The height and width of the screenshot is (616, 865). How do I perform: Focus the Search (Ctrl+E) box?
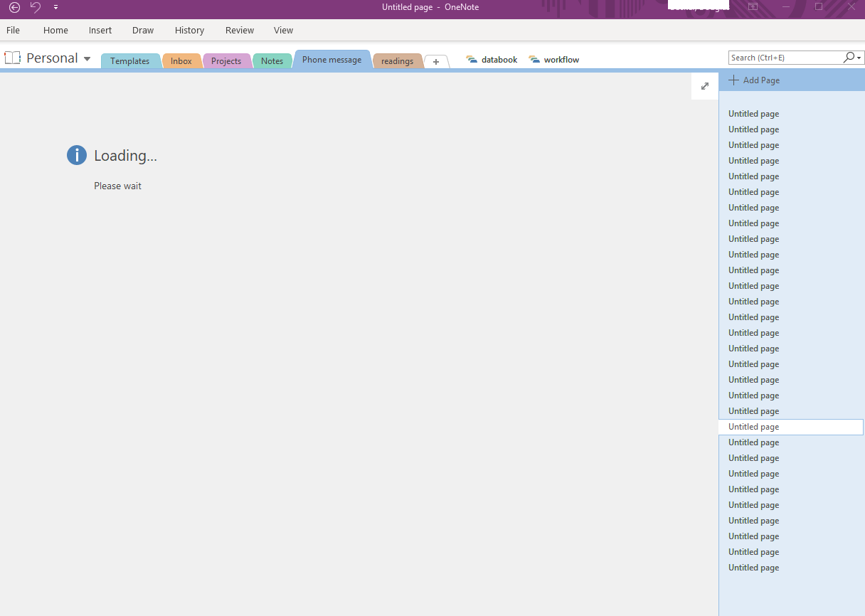785,58
